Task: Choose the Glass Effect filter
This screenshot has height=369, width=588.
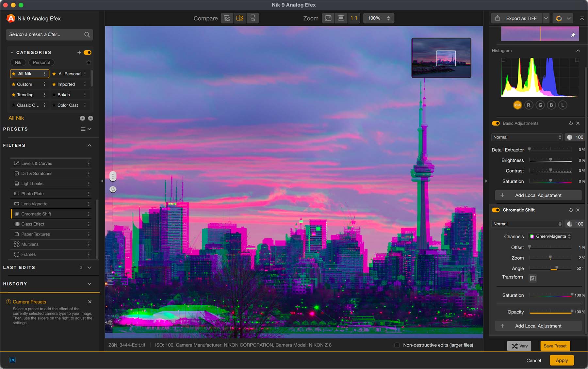Action: pyautogui.click(x=33, y=224)
